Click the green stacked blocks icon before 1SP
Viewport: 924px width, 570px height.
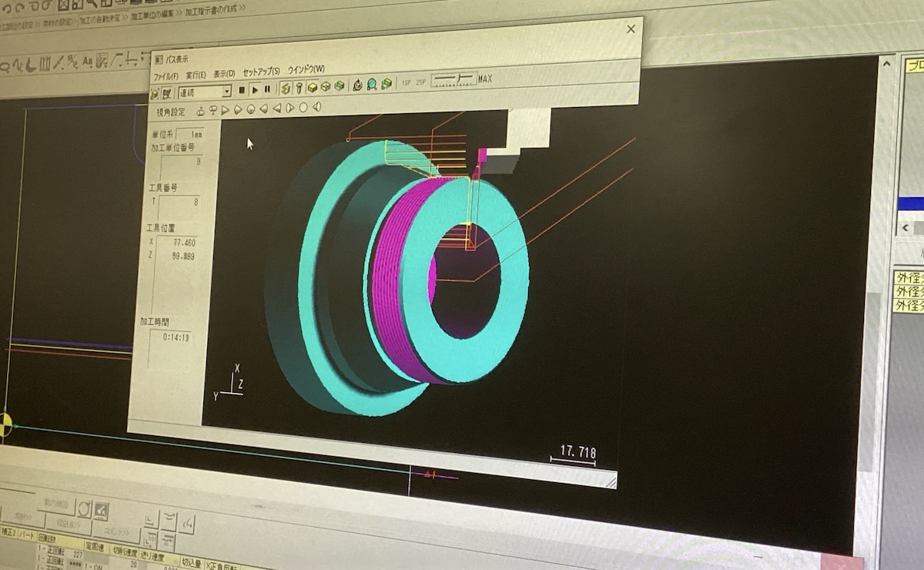click(x=387, y=83)
